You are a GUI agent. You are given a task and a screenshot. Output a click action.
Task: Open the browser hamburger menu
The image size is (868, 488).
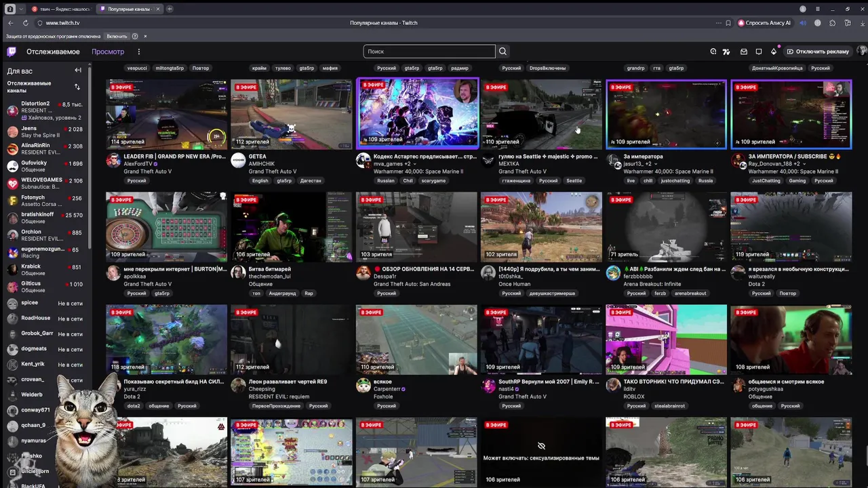coord(818,9)
